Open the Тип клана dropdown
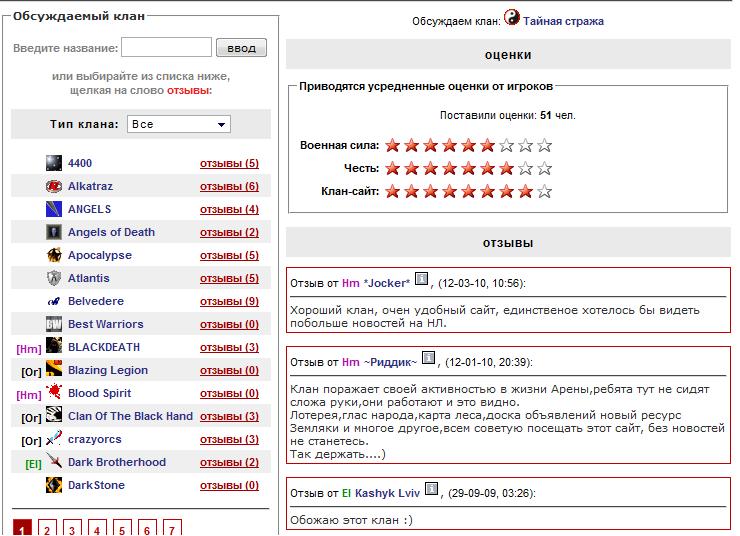 (179, 124)
